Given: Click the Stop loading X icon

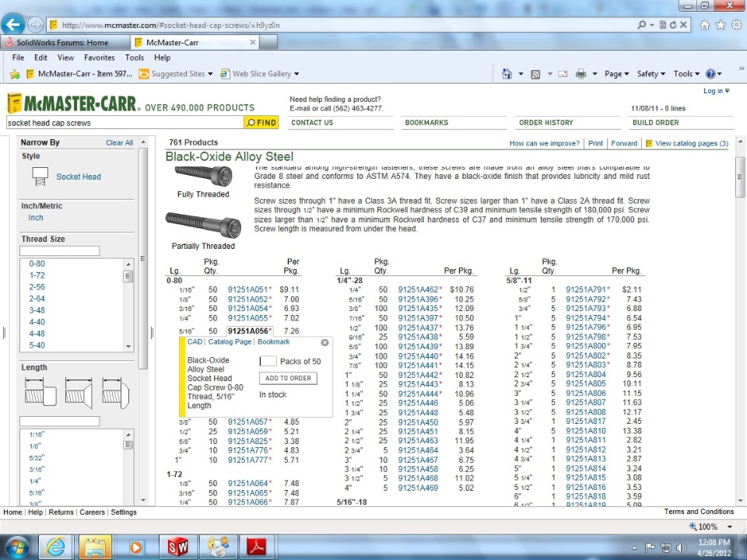Looking at the screenshot, I should [x=683, y=25].
